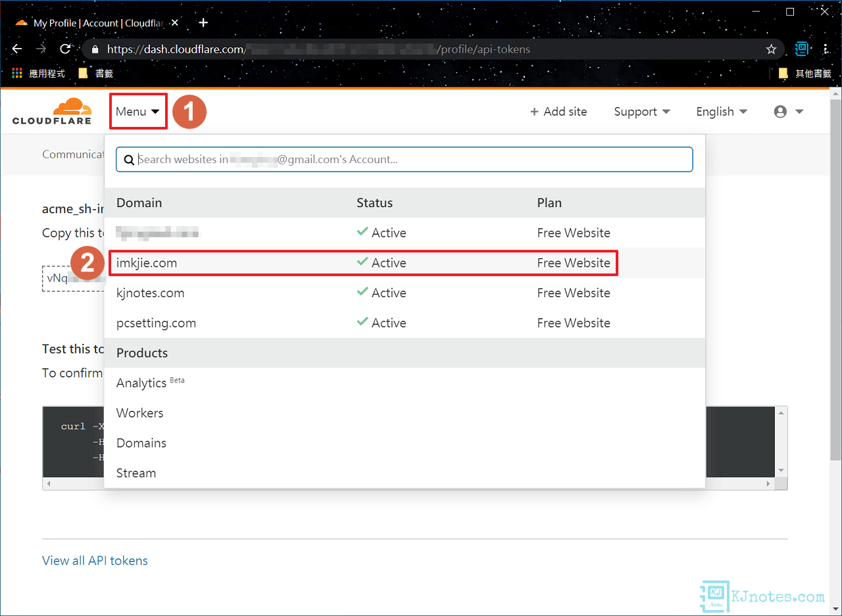Viewport: 842px width, 616px height.
Task: Click the Products section heading
Action: tap(142, 353)
